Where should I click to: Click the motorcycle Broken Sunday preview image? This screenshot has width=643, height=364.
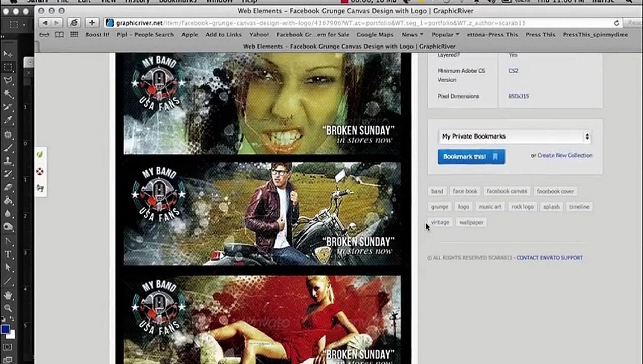point(262,213)
